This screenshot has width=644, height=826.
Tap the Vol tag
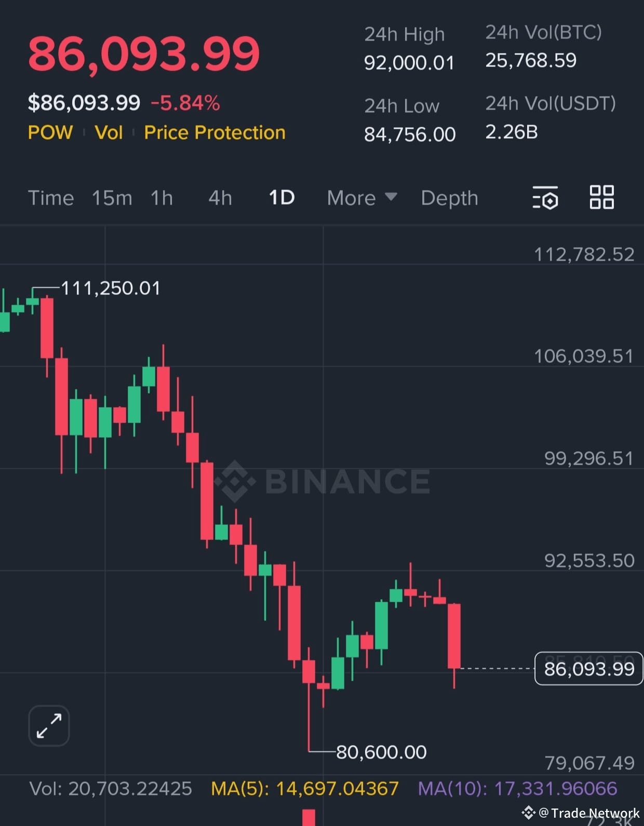click(x=109, y=132)
